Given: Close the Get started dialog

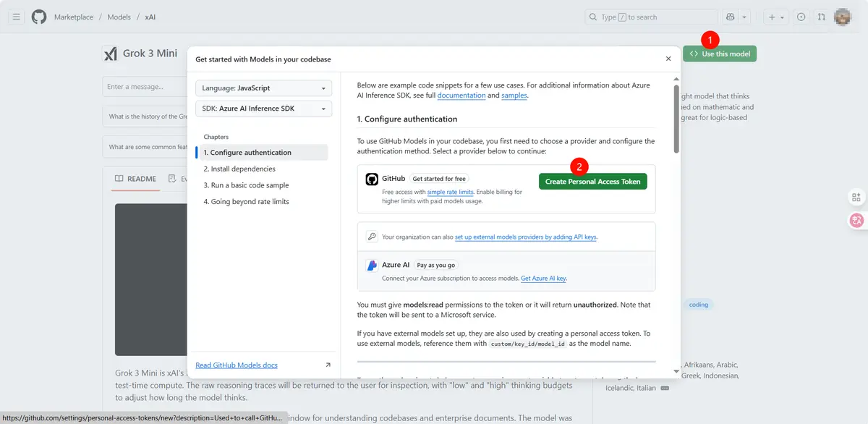Looking at the screenshot, I should [668, 59].
